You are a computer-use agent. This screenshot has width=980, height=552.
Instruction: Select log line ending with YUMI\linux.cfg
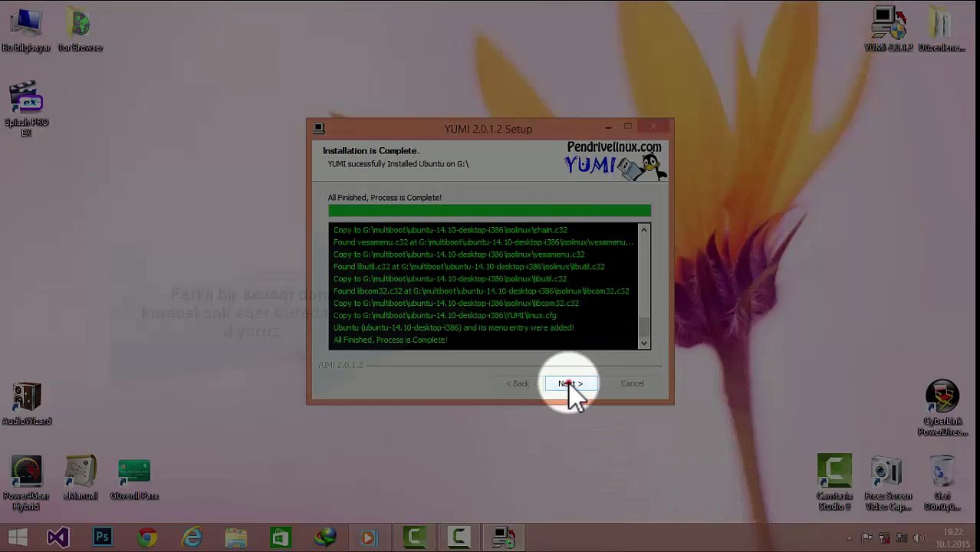[445, 316]
